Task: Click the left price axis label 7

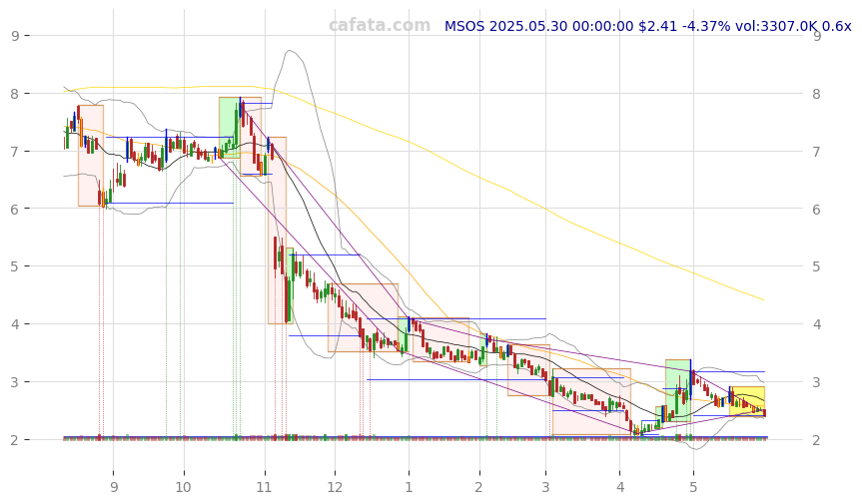Action: click(x=15, y=152)
